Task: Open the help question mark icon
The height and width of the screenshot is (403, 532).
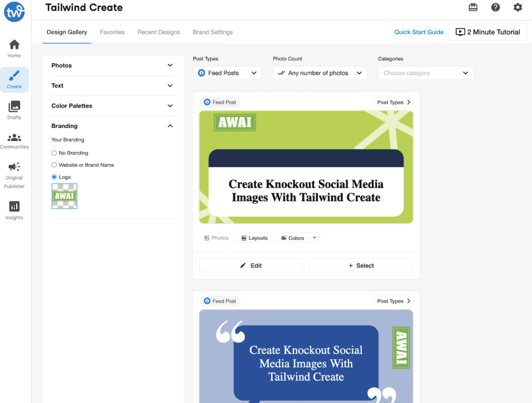Action: [495, 7]
